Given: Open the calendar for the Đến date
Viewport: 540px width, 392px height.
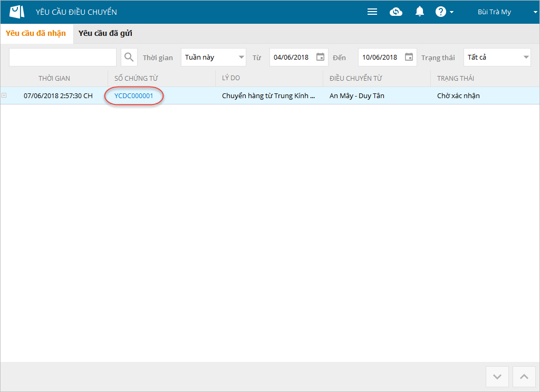Looking at the screenshot, I should (409, 57).
